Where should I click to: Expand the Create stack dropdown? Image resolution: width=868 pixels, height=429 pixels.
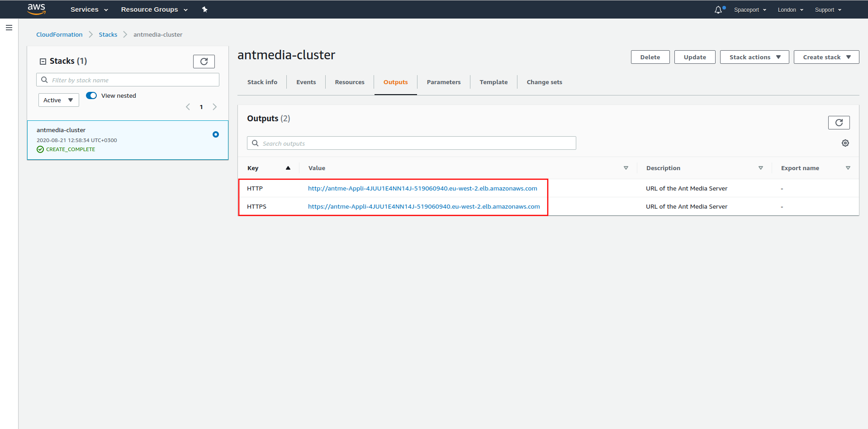tap(826, 57)
